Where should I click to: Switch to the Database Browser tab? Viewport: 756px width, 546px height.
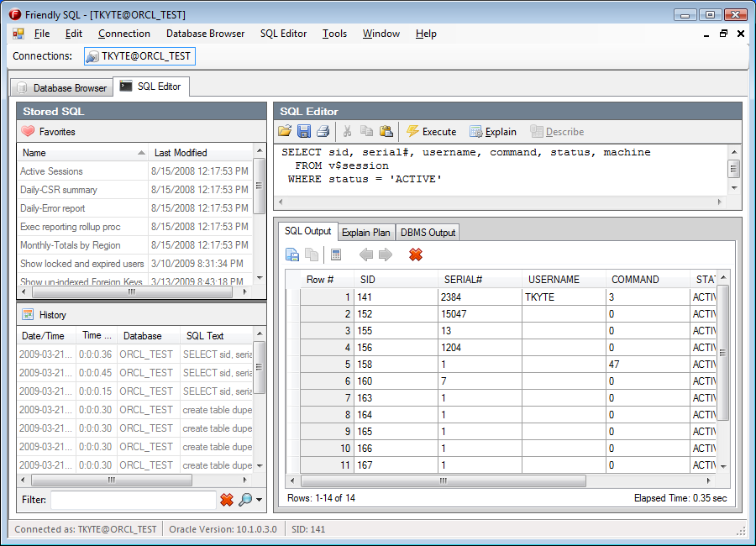61,88
